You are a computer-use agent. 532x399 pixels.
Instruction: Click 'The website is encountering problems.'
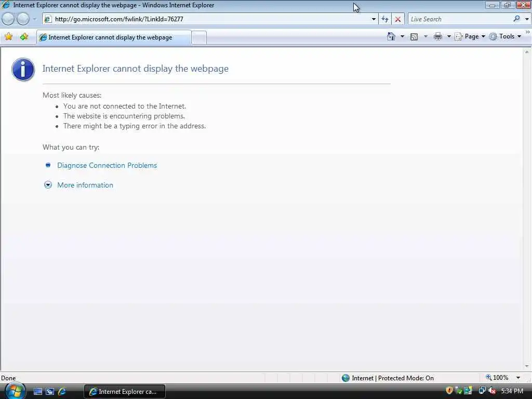pyautogui.click(x=124, y=116)
